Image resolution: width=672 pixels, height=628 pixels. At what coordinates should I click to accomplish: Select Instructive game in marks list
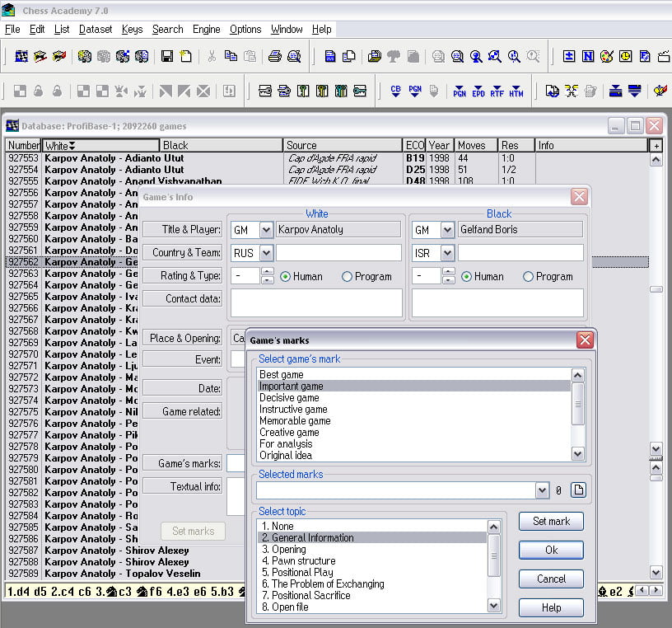tap(293, 409)
